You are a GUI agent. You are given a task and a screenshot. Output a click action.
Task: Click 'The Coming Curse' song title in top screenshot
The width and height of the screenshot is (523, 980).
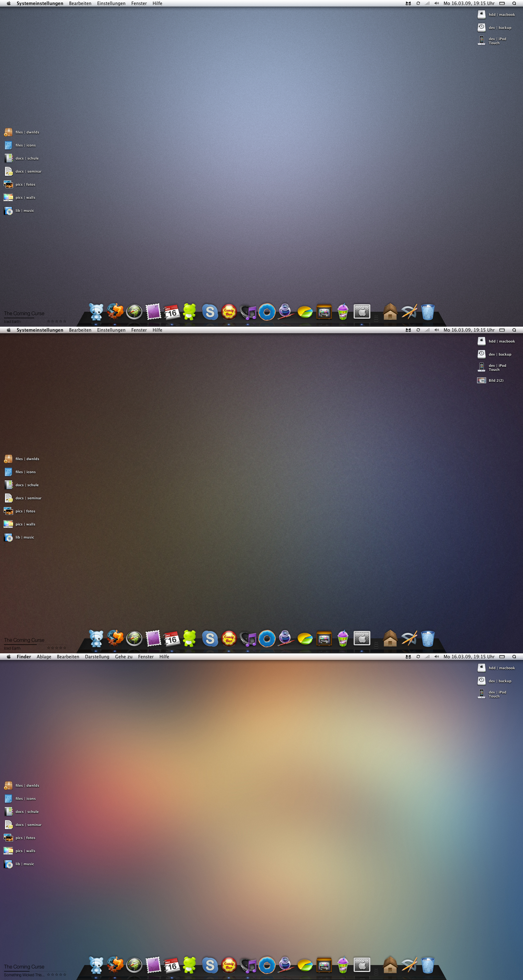[x=24, y=314]
